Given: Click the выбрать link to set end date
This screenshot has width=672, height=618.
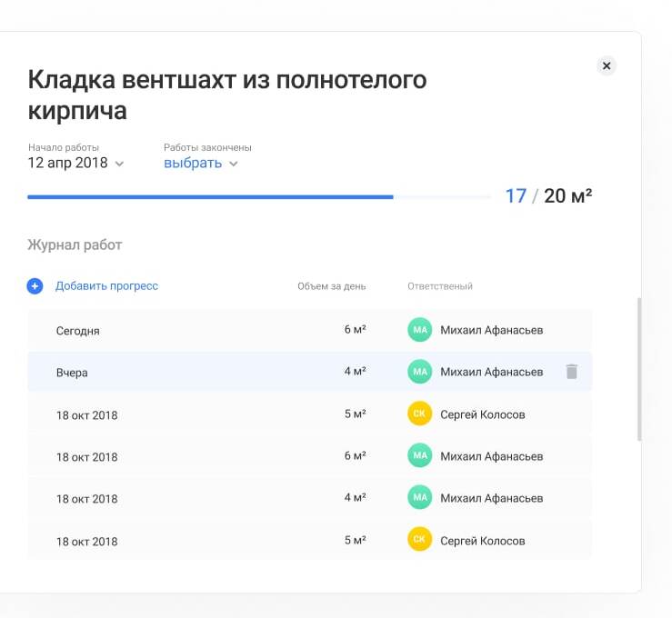Looking at the screenshot, I should (192, 163).
